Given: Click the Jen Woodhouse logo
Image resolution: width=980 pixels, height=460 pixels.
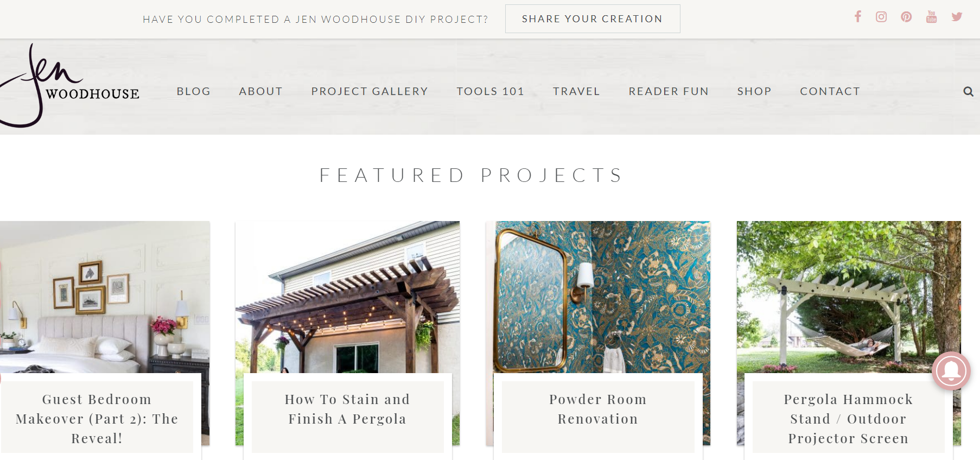Looking at the screenshot, I should (69, 86).
